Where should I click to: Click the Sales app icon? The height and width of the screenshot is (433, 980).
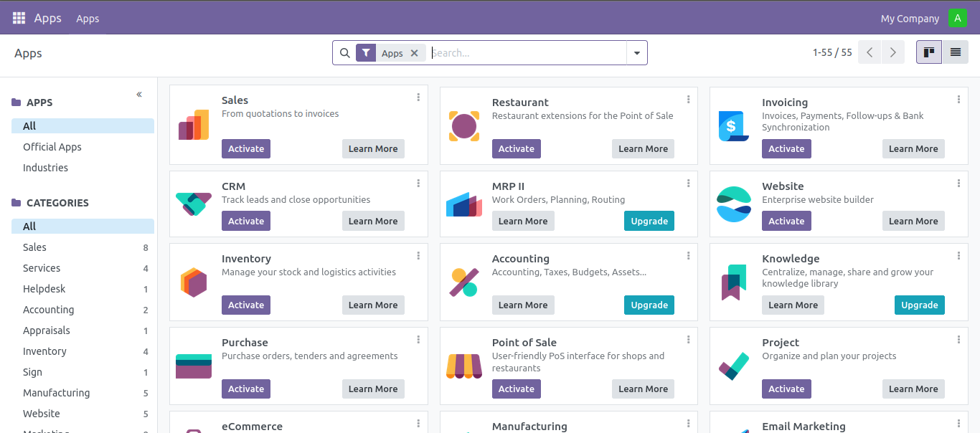(194, 125)
